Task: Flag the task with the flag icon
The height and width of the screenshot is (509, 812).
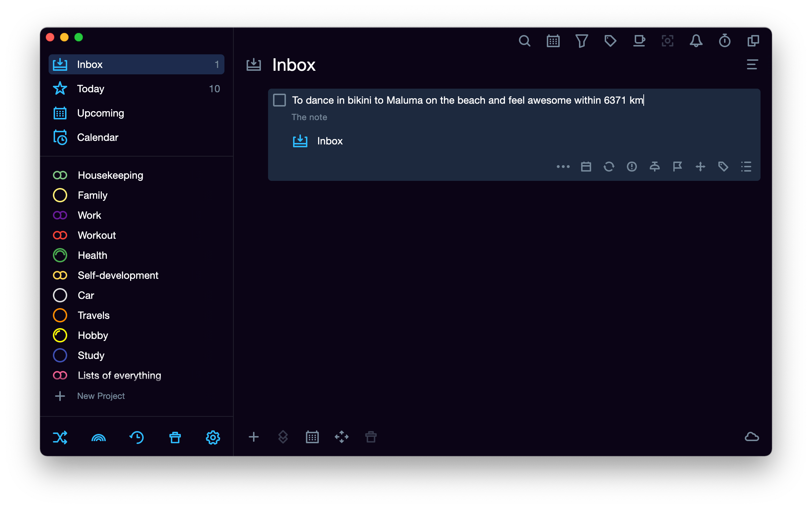Action: (678, 167)
